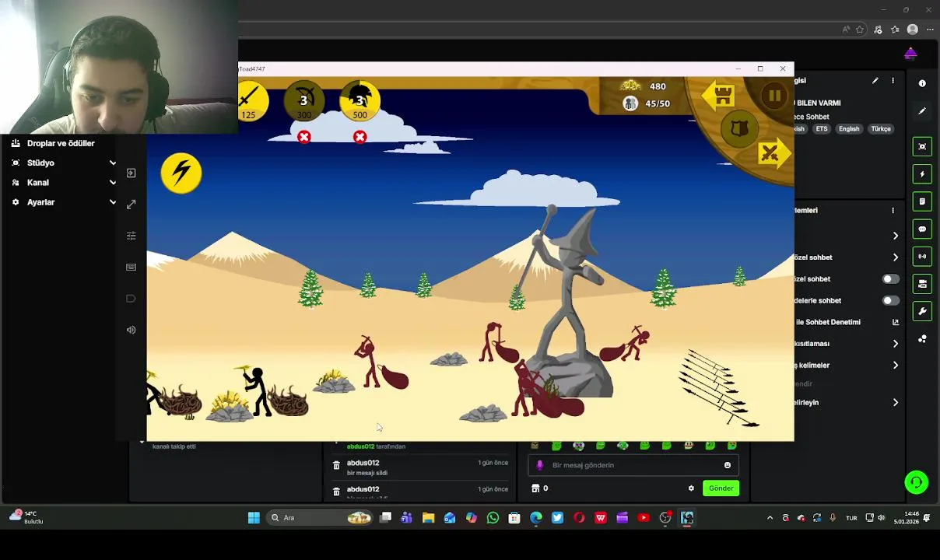Click the sliders icon in left strip
The height and width of the screenshot is (560, 940).
pyautogui.click(x=131, y=236)
